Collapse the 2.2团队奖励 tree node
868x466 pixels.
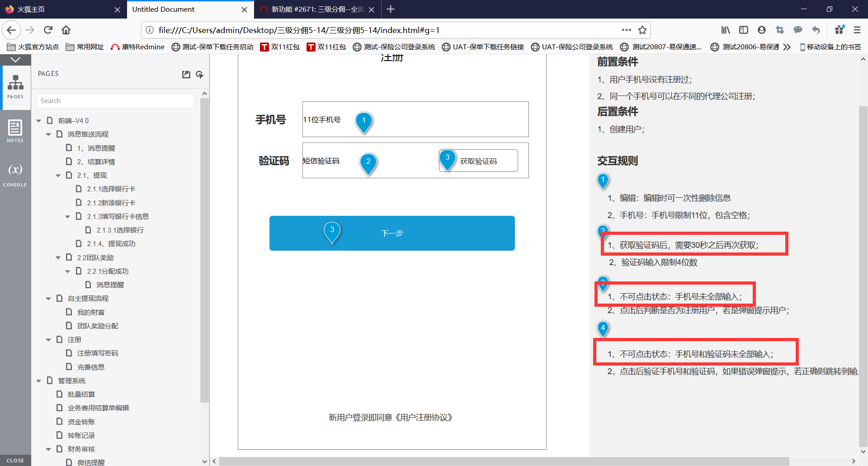[x=58, y=258]
